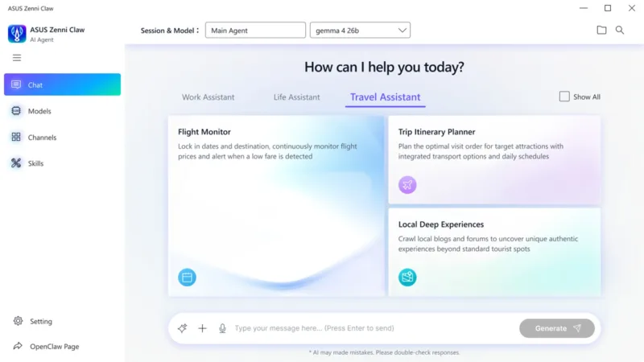
Task: Open Models from the sidebar label
Action: click(x=39, y=111)
